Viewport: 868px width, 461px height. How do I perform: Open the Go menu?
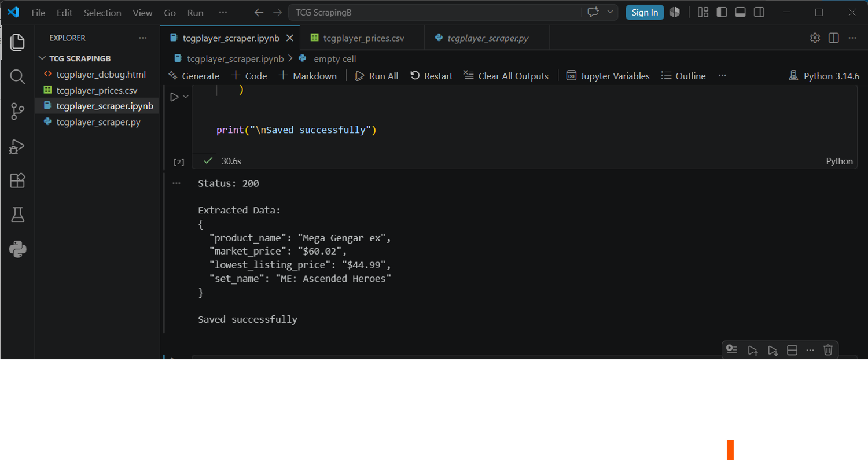170,12
